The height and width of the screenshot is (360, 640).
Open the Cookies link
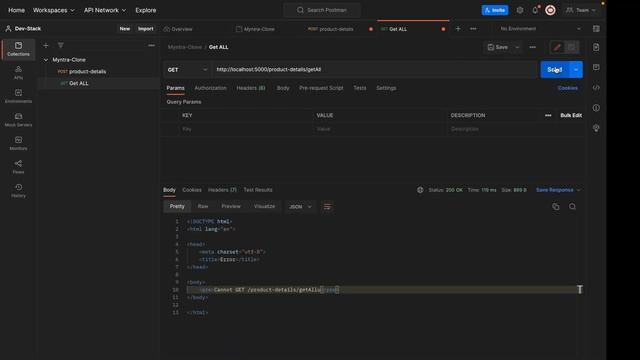[568, 88]
